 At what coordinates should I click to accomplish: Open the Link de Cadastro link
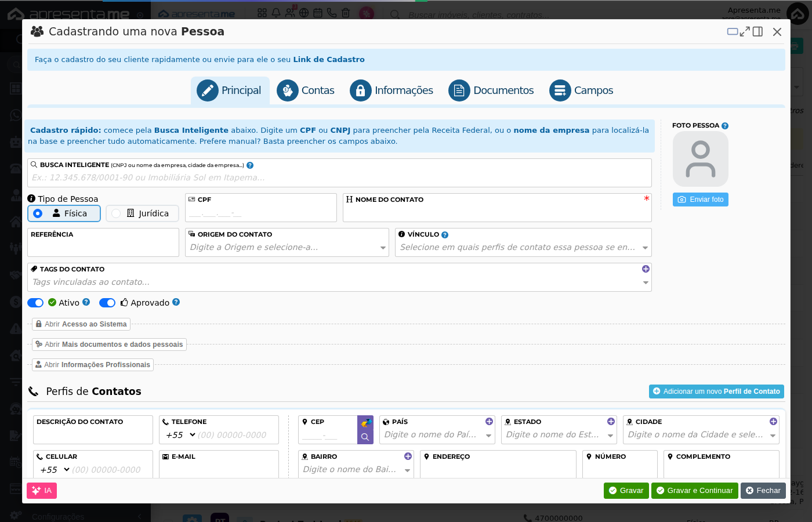(x=329, y=60)
